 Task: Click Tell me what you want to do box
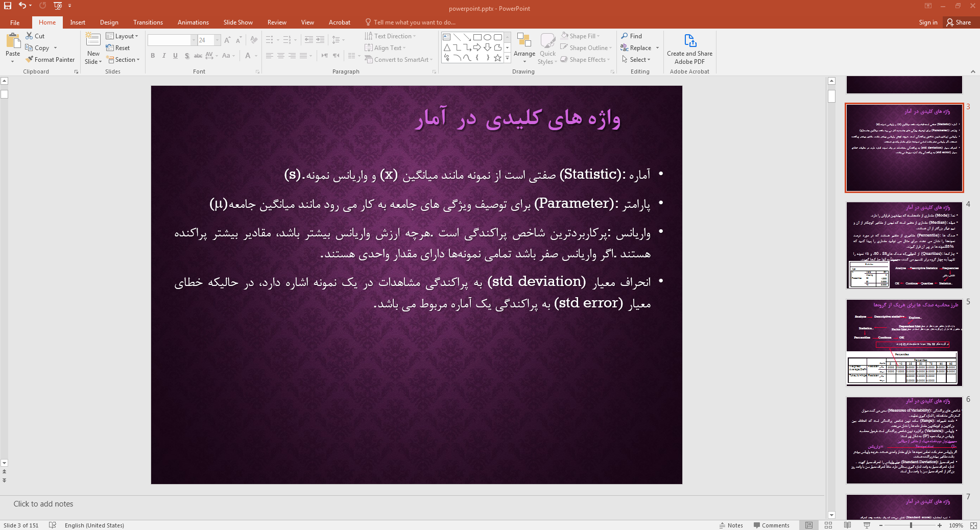point(410,22)
